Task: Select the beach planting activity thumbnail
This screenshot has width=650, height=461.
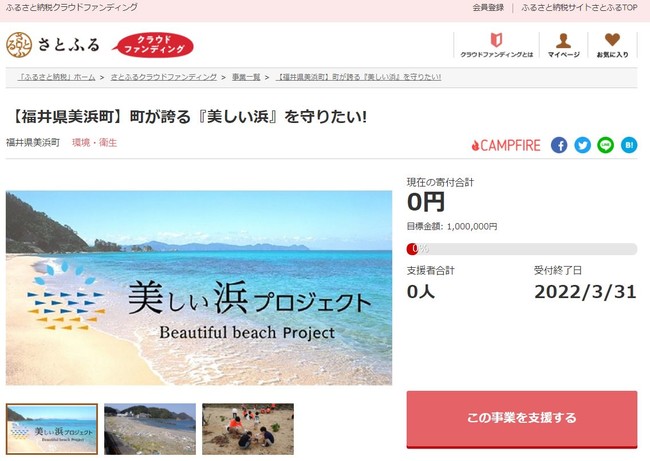Action: 248,429
